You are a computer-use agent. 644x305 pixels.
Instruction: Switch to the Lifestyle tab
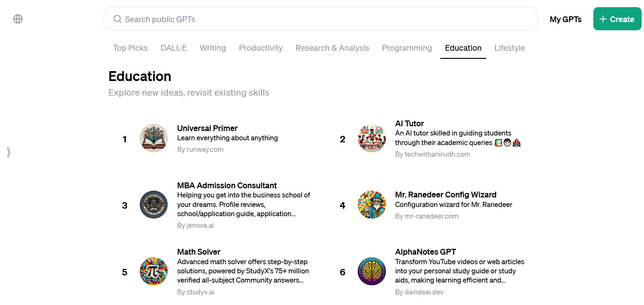(x=509, y=48)
